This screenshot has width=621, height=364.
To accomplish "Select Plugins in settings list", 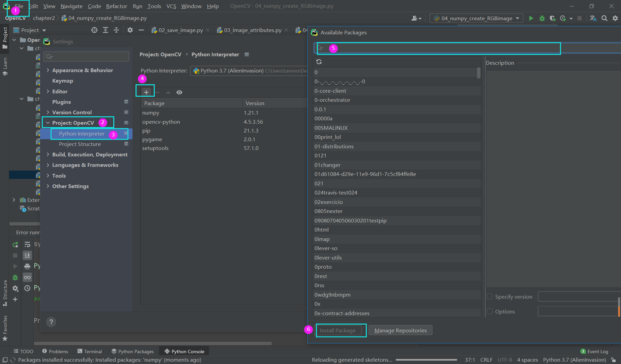I will [x=61, y=102].
